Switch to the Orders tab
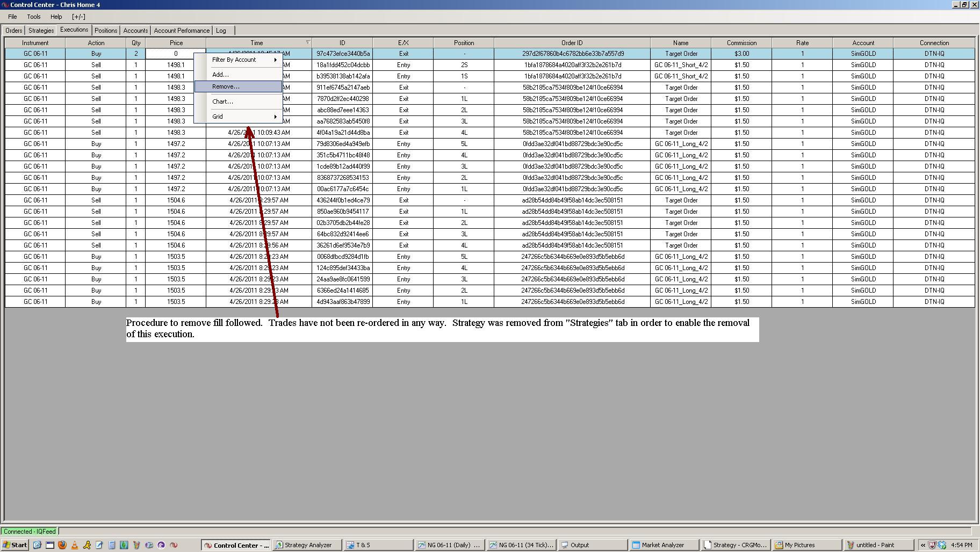This screenshot has height=552, width=980. pyautogui.click(x=14, y=31)
